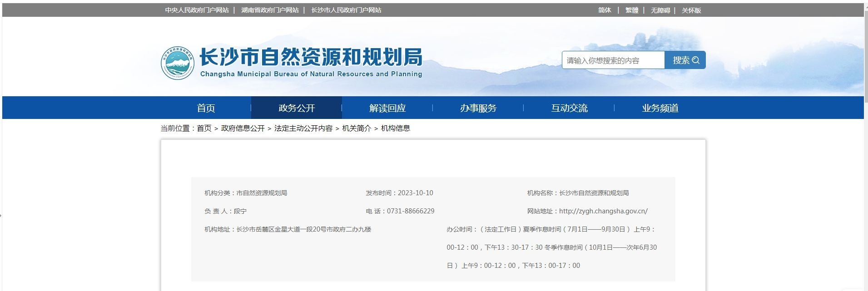Click the bureau round logo emblem
Viewport: 868px width, 291px height.
178,63
